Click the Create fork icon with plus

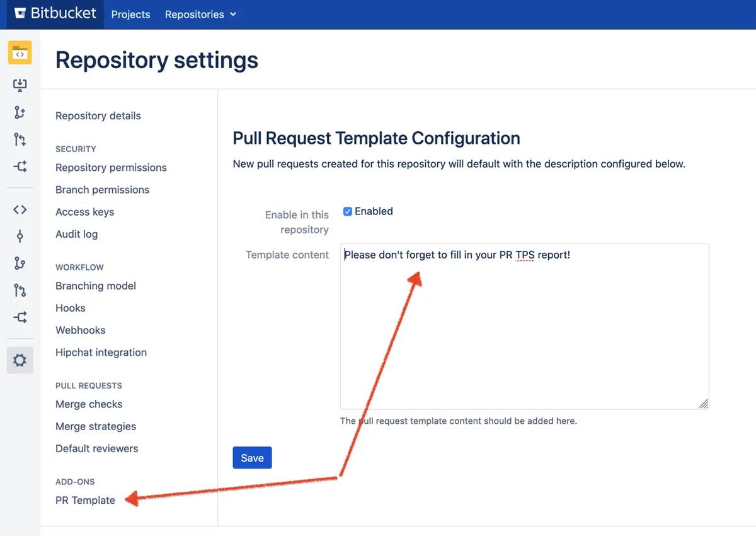click(x=20, y=166)
